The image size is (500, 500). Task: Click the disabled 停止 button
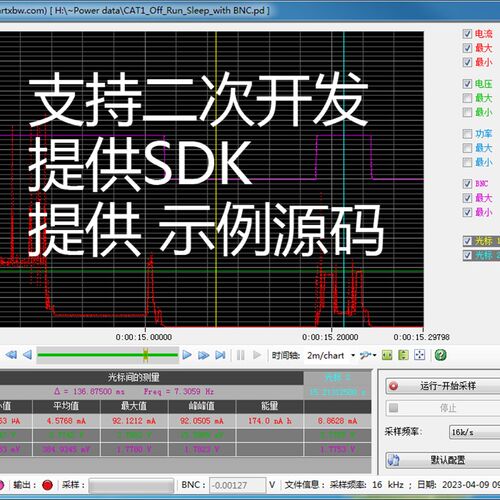(x=443, y=408)
